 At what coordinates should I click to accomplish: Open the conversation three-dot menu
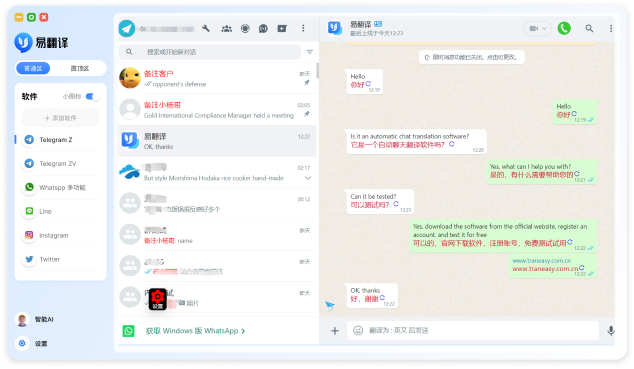click(611, 28)
